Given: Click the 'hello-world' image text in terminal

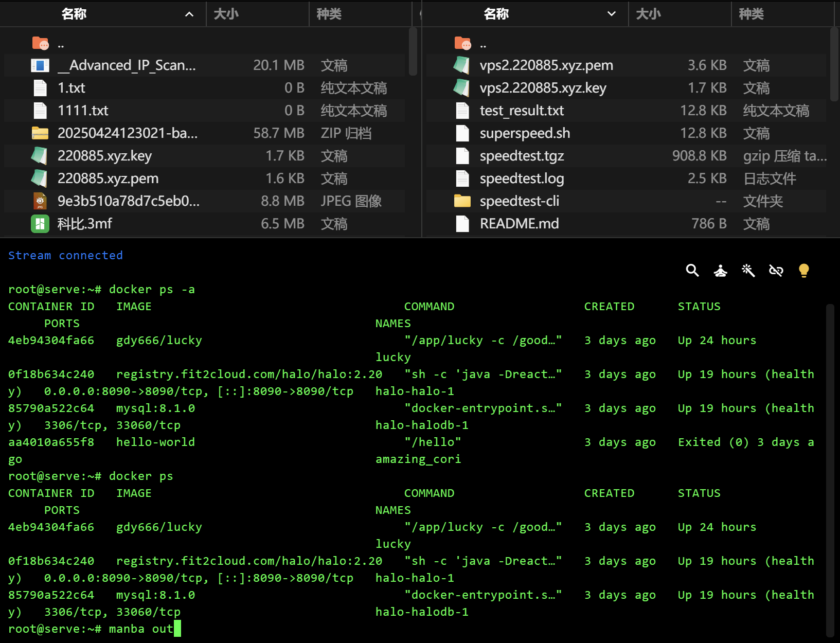Looking at the screenshot, I should coord(155,442).
